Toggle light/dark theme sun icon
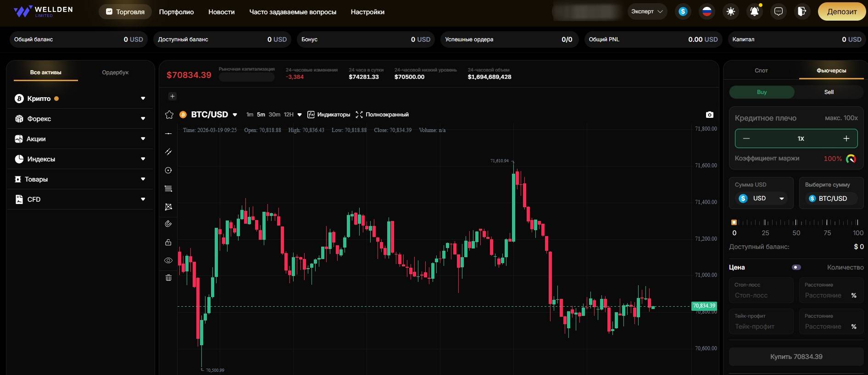This screenshot has height=375, width=868. pos(731,12)
